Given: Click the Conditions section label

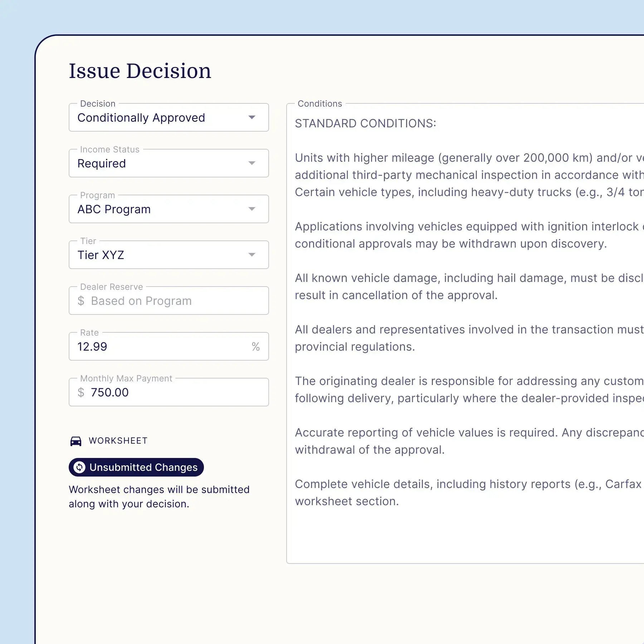Looking at the screenshot, I should point(319,103).
